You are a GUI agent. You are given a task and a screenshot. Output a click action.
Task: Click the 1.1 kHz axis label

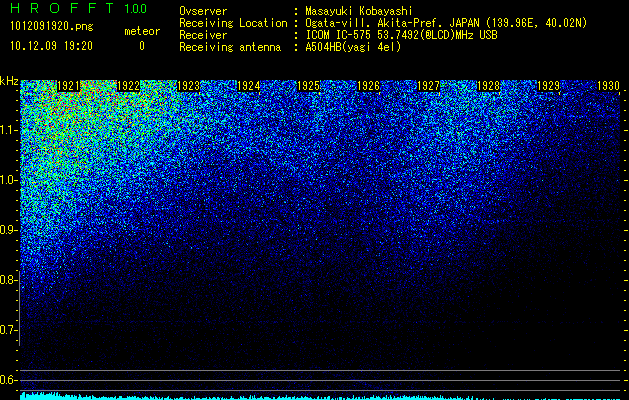tap(7, 130)
